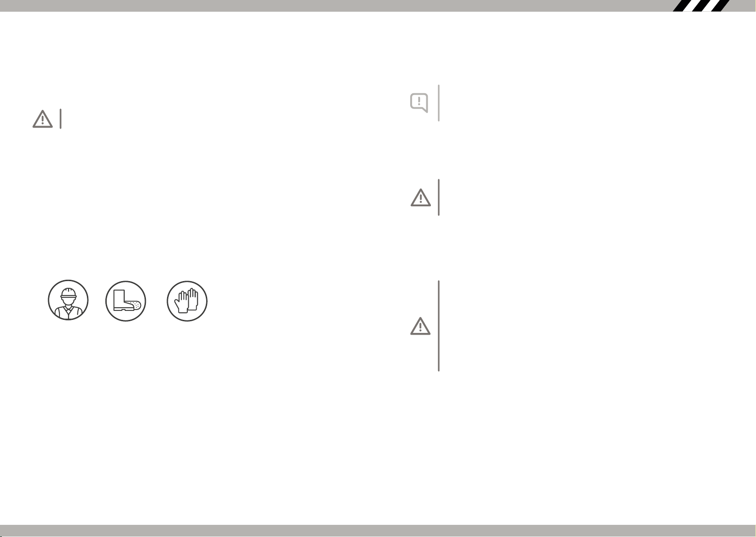Select the light gray vertical bar beside note icon
The image size is (756, 537).
439,103
